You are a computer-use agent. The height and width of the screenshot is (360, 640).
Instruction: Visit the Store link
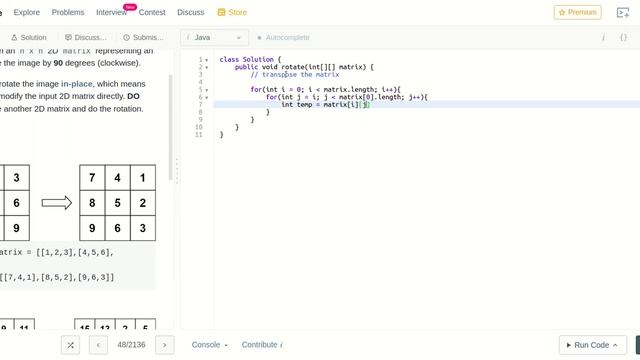(238, 12)
